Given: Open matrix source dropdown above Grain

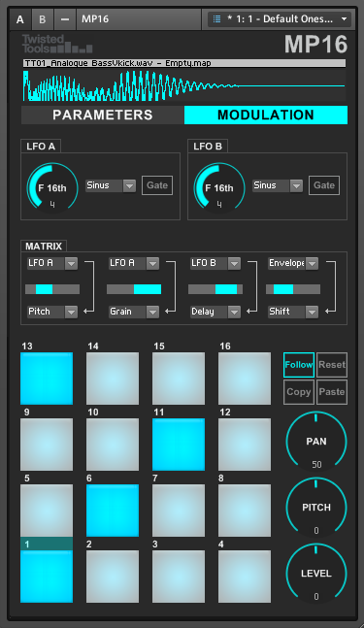Looking at the screenshot, I should tap(134, 263).
